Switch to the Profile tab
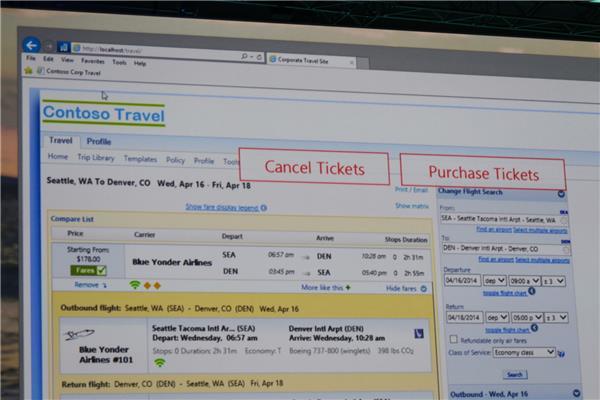The height and width of the screenshot is (400, 600). click(98, 142)
